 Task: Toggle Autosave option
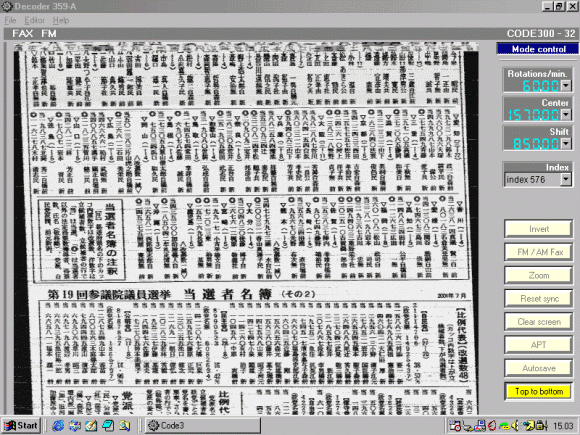(x=539, y=368)
